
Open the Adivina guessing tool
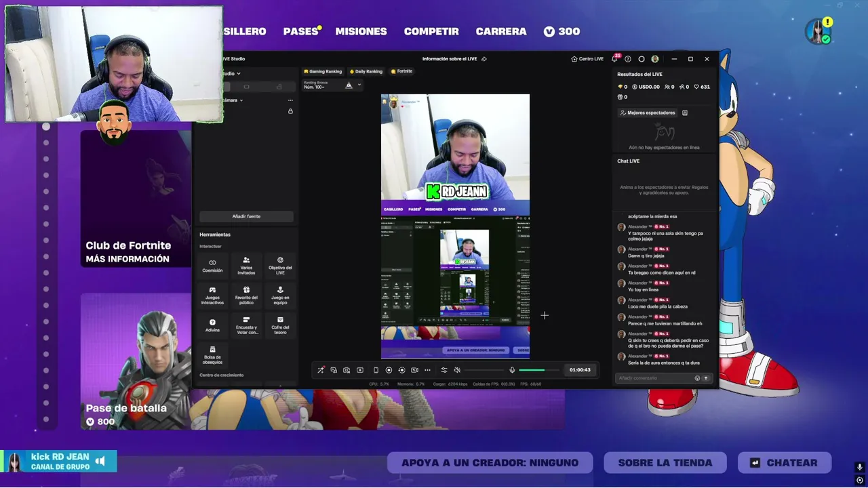point(212,325)
